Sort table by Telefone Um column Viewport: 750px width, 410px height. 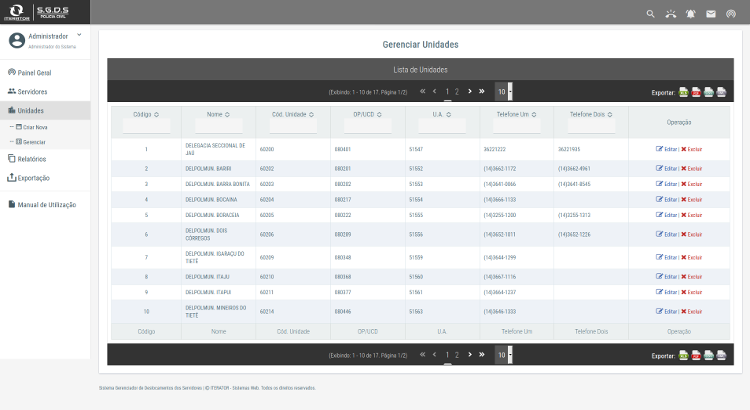click(x=534, y=115)
